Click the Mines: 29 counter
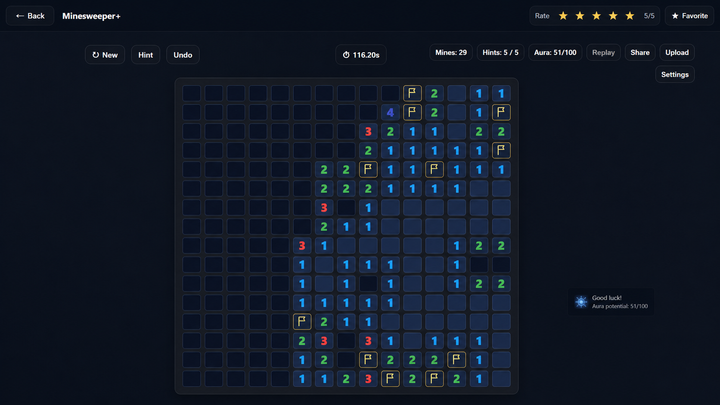Viewport: 720px width, 405px height. pyautogui.click(x=451, y=53)
